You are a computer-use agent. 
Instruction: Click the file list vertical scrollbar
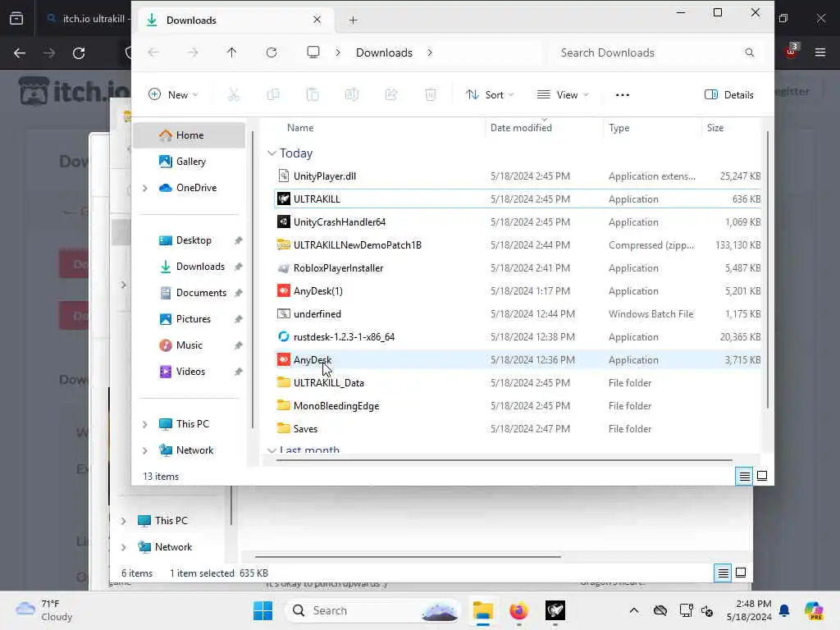click(768, 271)
